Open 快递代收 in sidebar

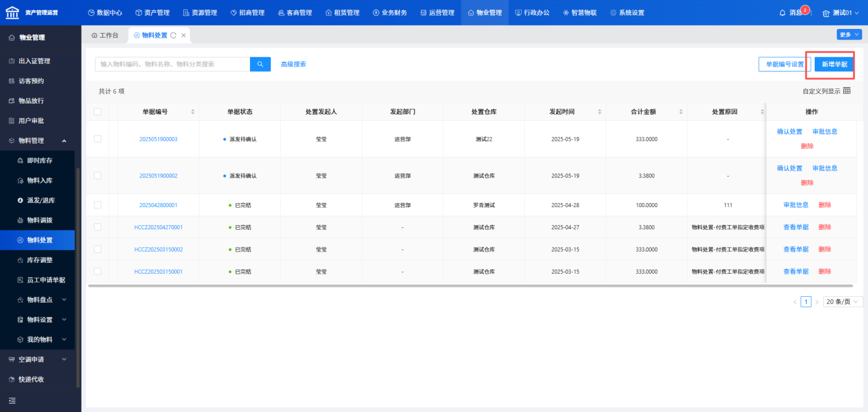point(31,380)
